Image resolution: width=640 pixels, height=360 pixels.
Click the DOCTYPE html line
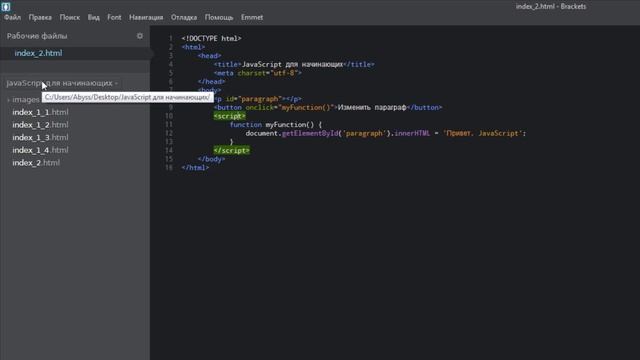pyautogui.click(x=211, y=38)
